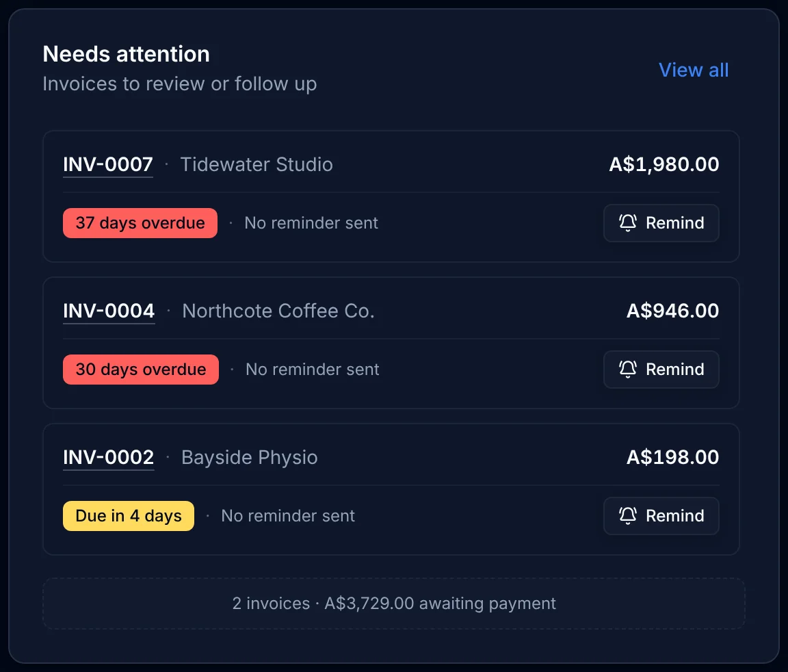Click No reminder sent in the INV-0004 row

(x=312, y=369)
